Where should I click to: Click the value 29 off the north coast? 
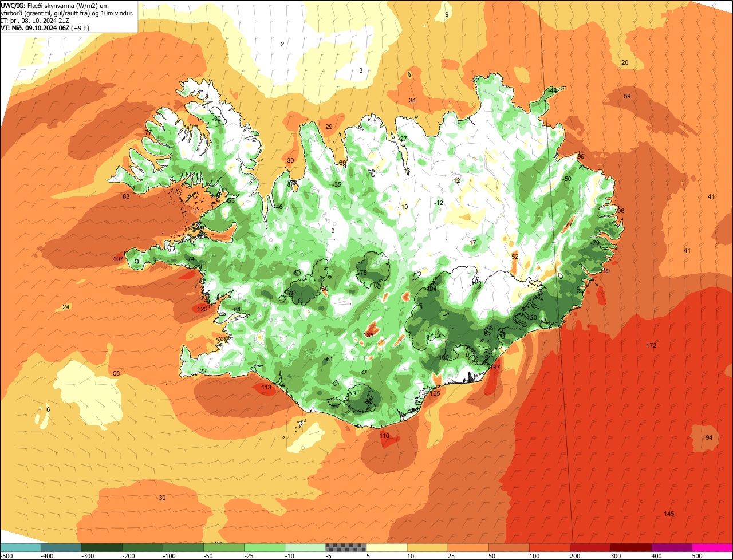point(329,127)
